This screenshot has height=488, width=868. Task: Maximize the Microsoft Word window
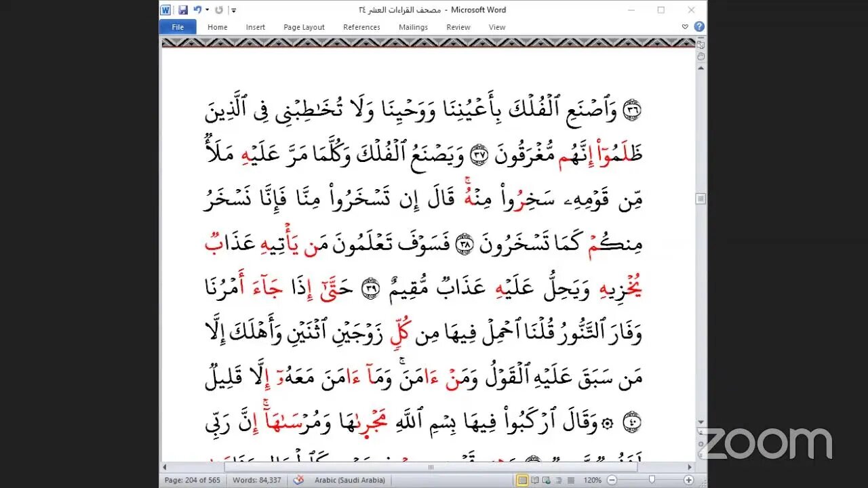[661, 10]
